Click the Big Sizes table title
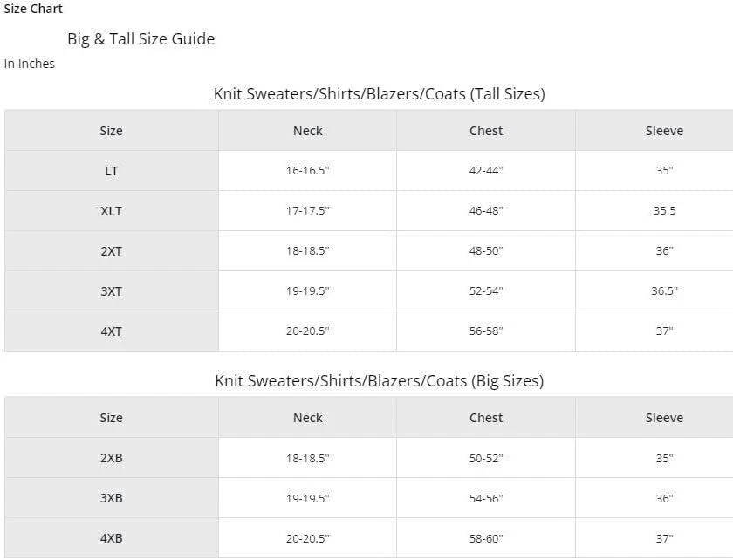 (379, 380)
